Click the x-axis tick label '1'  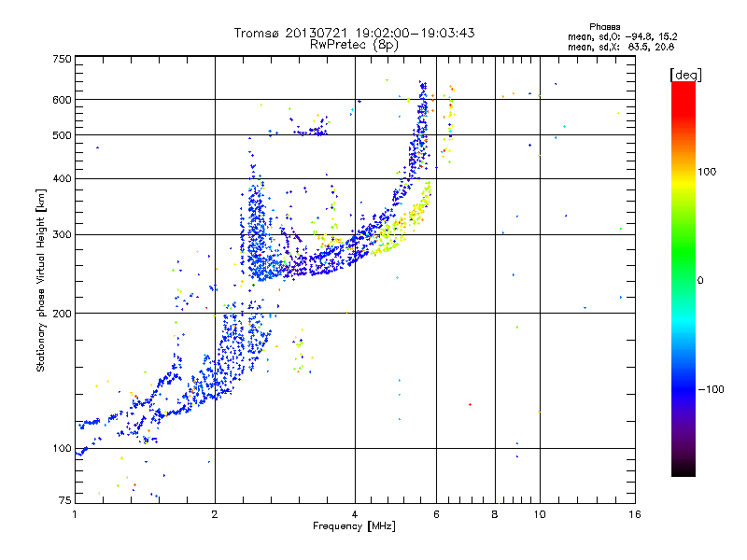pyautogui.click(x=75, y=514)
